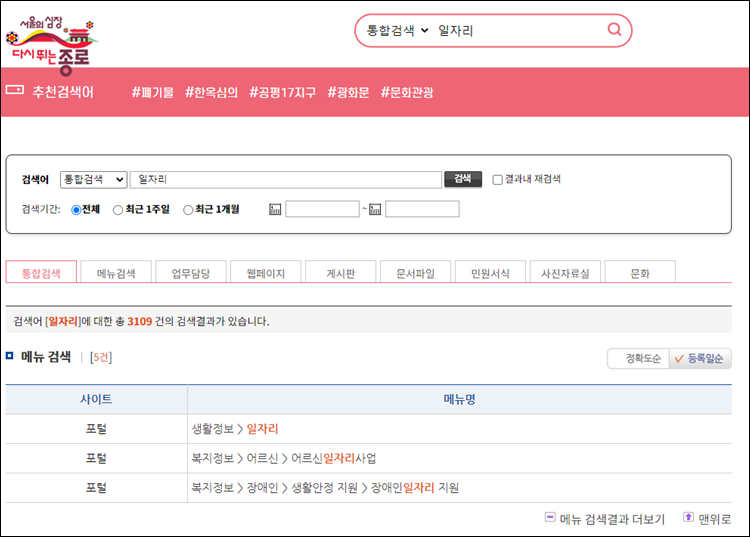Click the 사이트 column header
This screenshot has height=537, width=750.
click(96, 399)
